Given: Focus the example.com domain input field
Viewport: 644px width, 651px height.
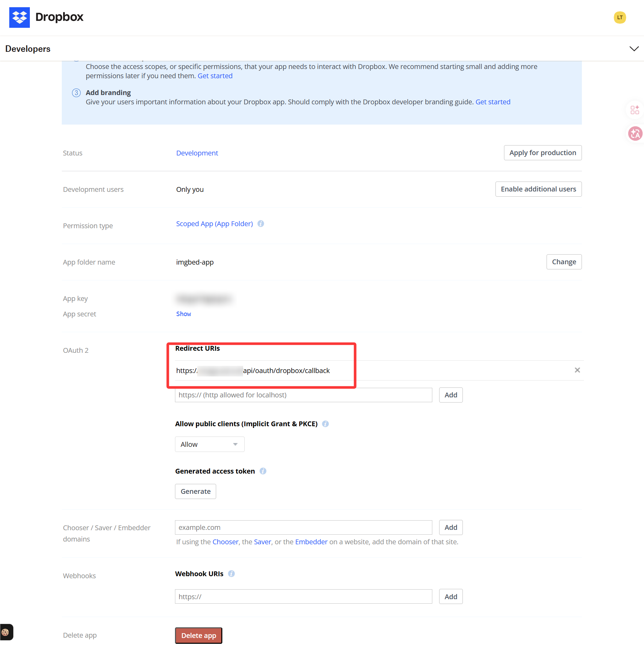Looking at the screenshot, I should 304,527.
